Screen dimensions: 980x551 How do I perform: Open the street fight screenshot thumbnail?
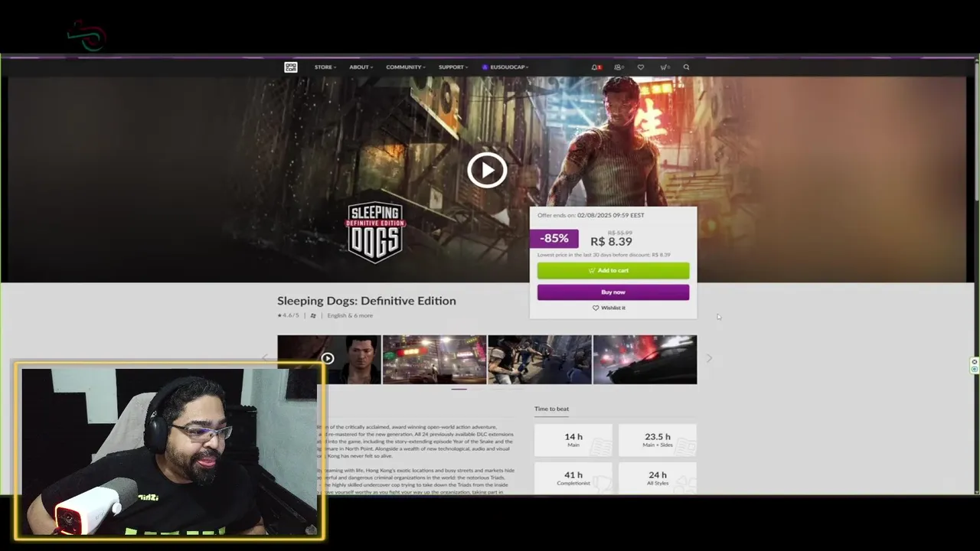[540, 359]
